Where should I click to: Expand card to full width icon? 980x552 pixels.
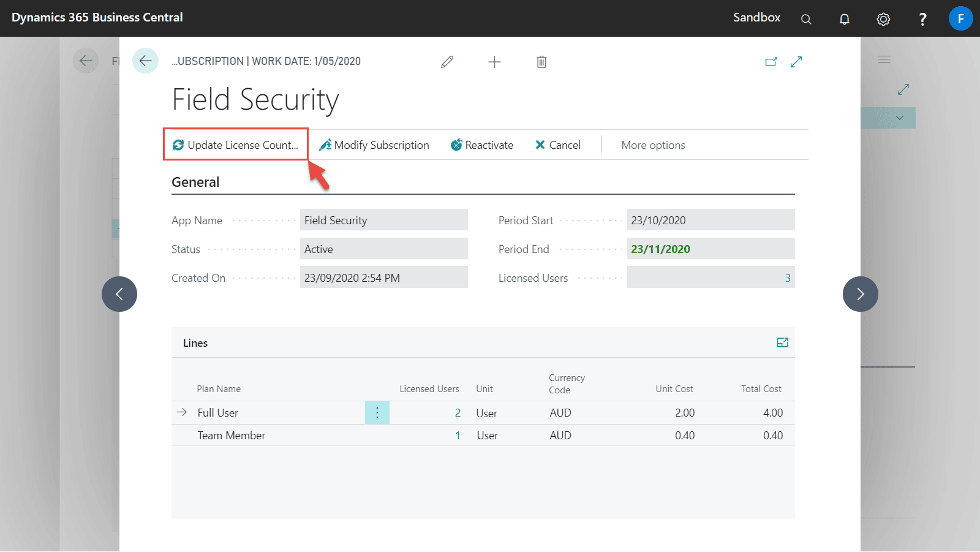coord(796,62)
